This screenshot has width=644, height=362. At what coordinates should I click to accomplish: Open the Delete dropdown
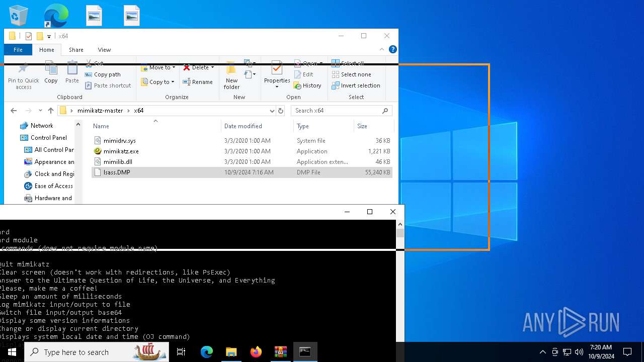click(199, 67)
